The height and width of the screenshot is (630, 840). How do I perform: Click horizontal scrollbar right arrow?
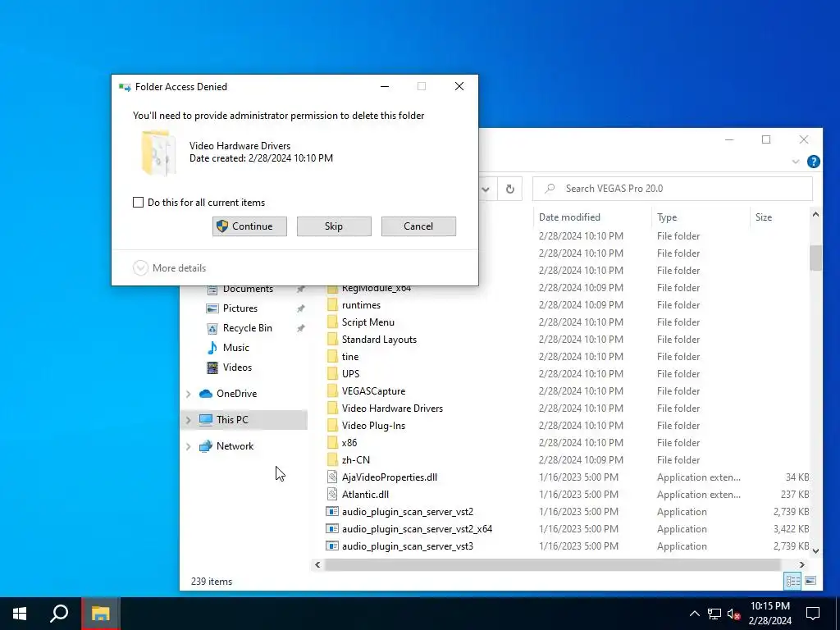point(802,564)
